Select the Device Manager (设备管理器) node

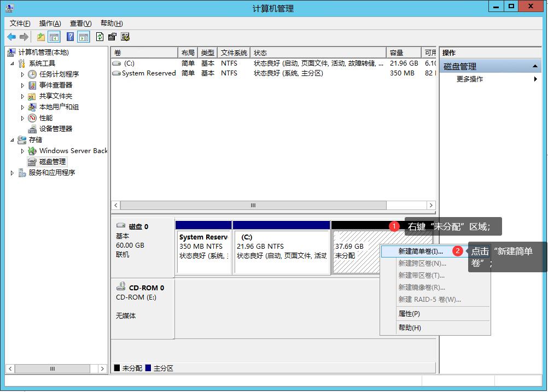click(55, 128)
